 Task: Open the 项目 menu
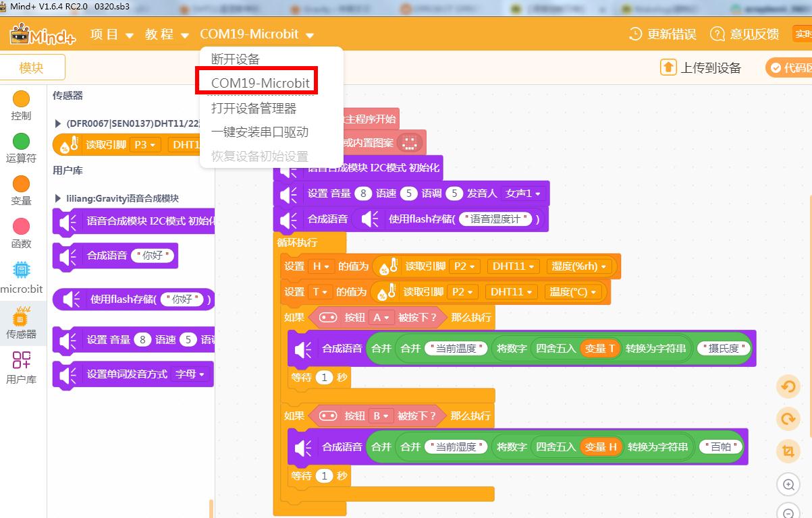111,34
